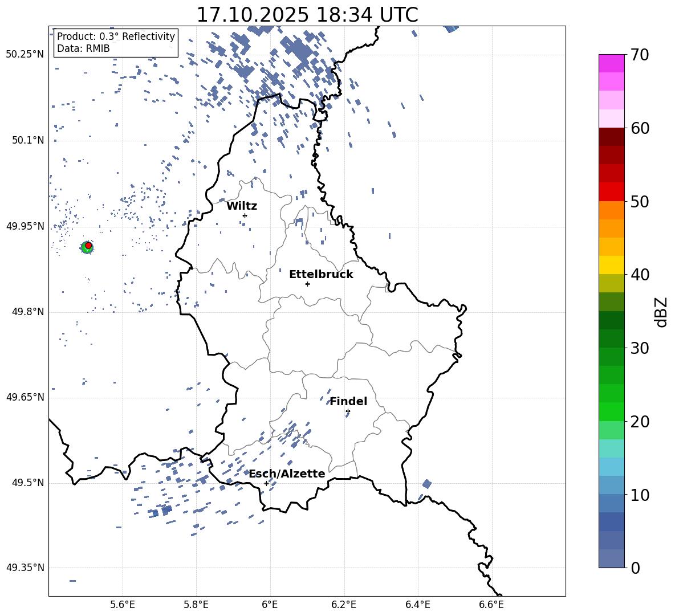The image size is (675, 616).
Task: Click the 49.8°N latitude tick label
Action: click(x=27, y=312)
